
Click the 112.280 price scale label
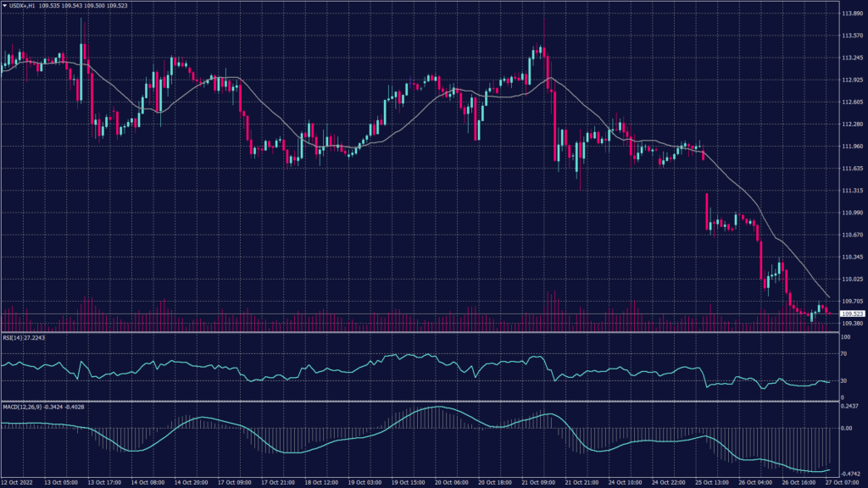[x=852, y=125]
